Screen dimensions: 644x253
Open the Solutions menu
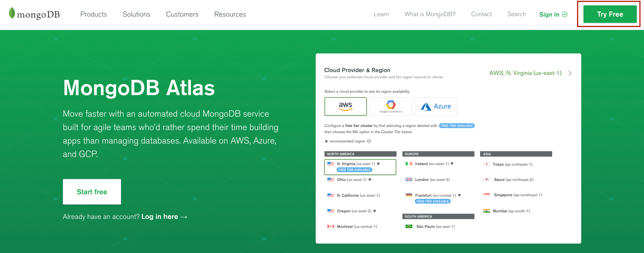coord(137,14)
